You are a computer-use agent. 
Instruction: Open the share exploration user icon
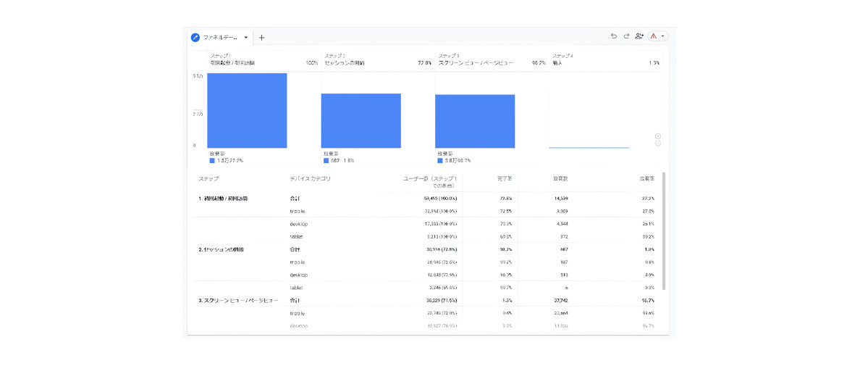(639, 36)
